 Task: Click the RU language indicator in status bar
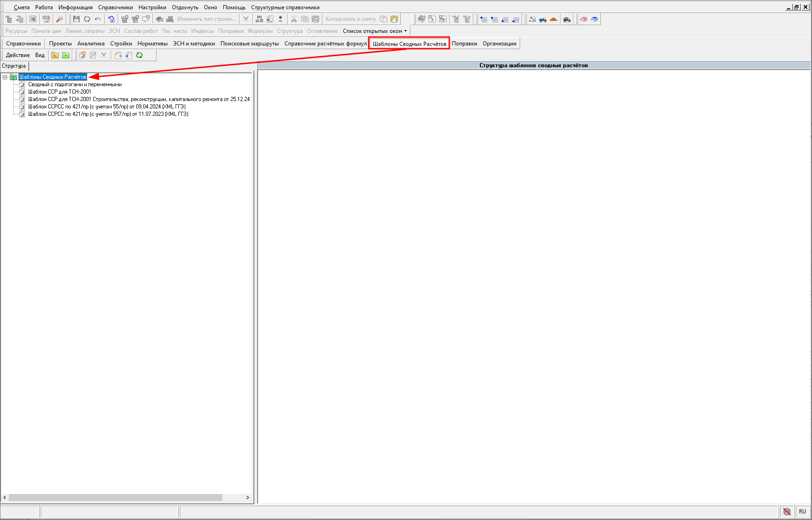point(802,512)
